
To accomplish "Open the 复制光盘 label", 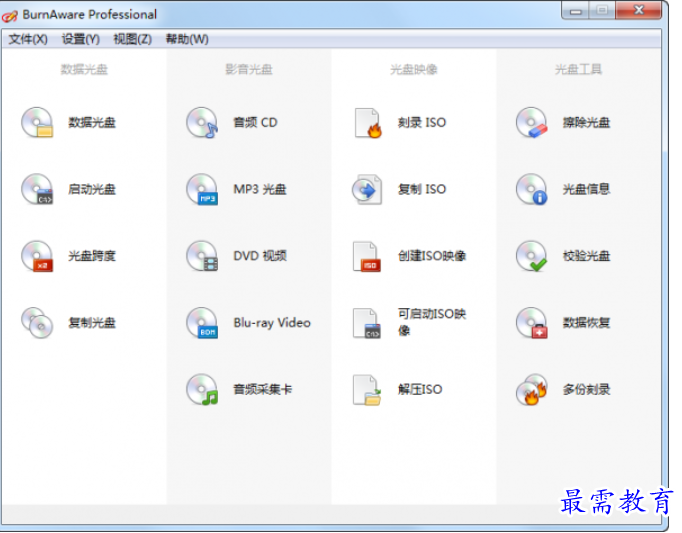I will tap(92, 323).
